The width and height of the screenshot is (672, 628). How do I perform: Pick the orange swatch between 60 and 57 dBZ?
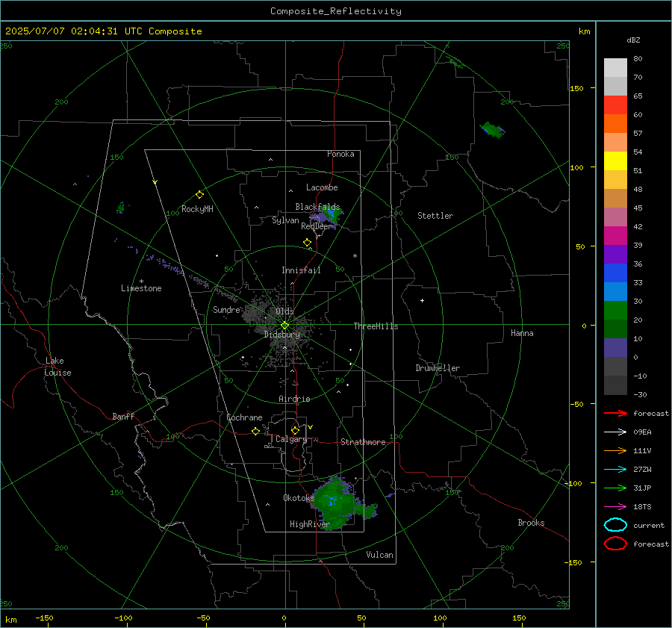[x=615, y=124]
